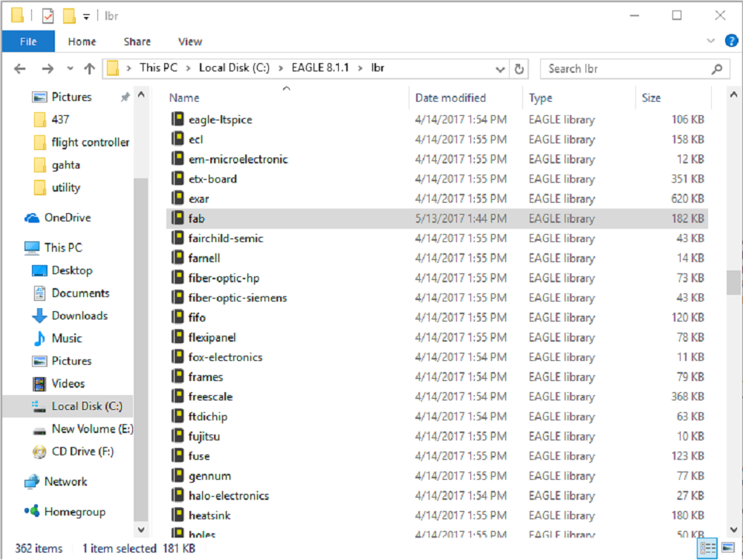
Task: Select the farnell library icon
Action: coord(178,258)
